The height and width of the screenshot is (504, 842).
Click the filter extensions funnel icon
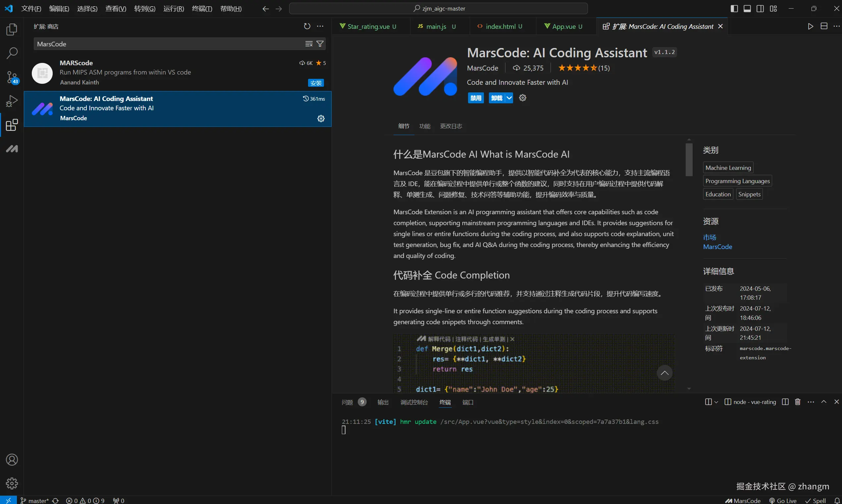(320, 44)
